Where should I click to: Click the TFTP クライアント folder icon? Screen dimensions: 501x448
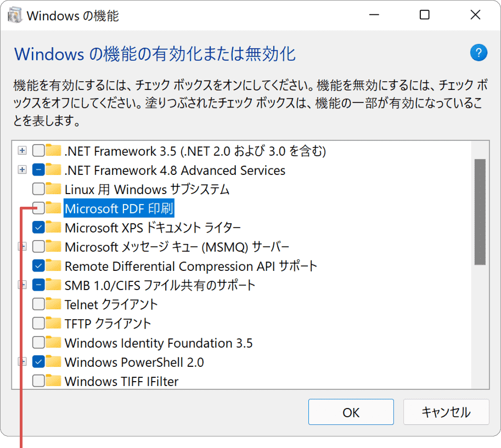[x=52, y=324]
